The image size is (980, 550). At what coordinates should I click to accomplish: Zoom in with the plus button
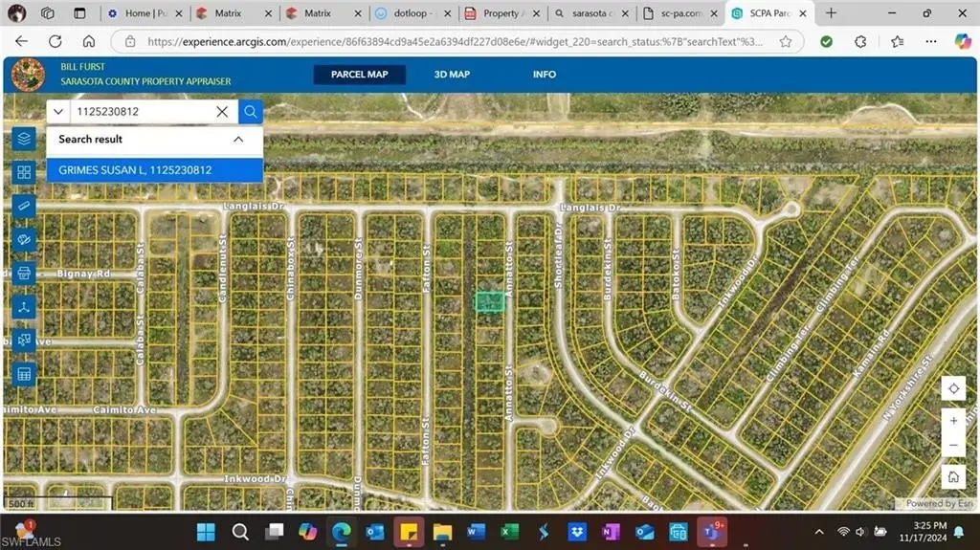coord(953,421)
